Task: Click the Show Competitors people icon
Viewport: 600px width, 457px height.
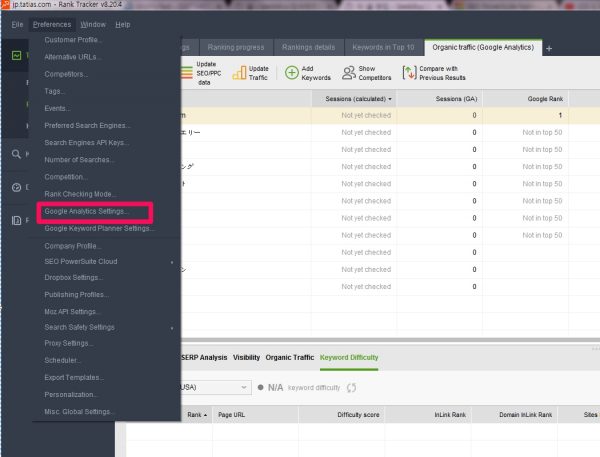Action: point(349,73)
